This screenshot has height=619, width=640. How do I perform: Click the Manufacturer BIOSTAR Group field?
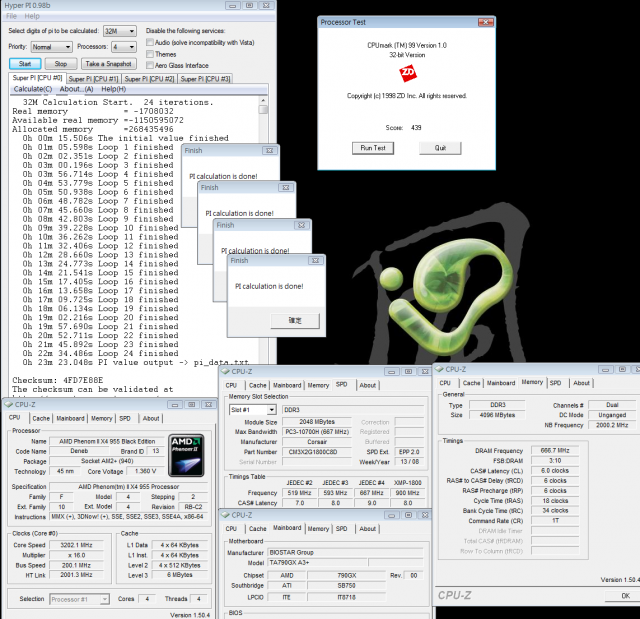coord(346,552)
